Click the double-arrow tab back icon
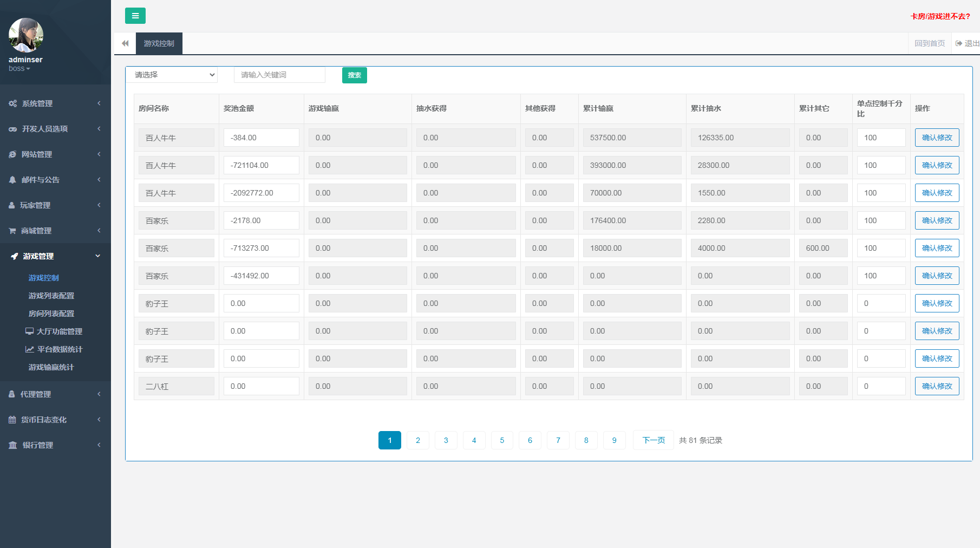 [x=125, y=43]
